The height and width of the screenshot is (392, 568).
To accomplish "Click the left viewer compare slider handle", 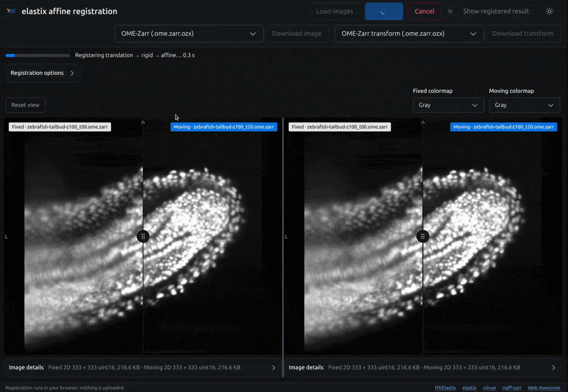I will (143, 237).
